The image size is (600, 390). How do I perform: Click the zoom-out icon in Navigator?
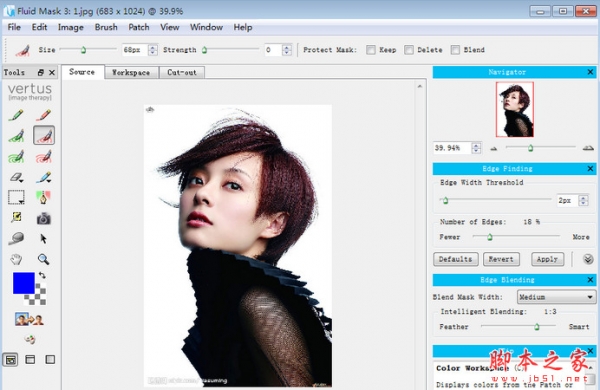[494, 148]
